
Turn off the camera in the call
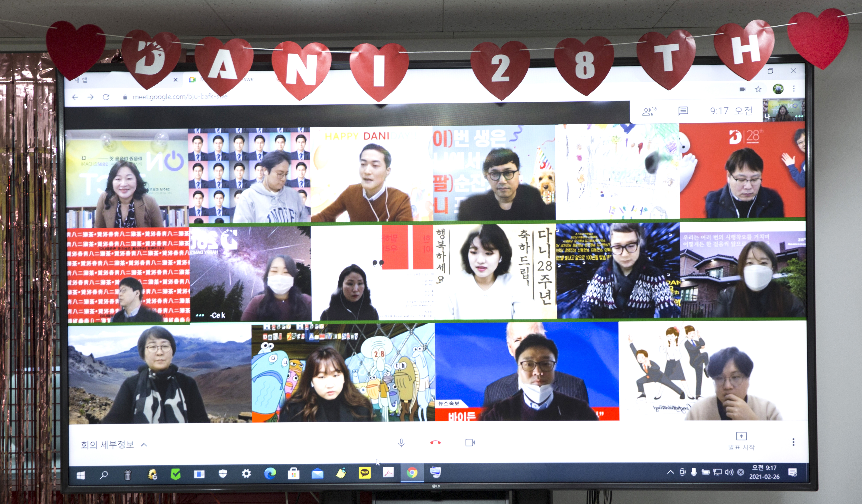pos(470,443)
